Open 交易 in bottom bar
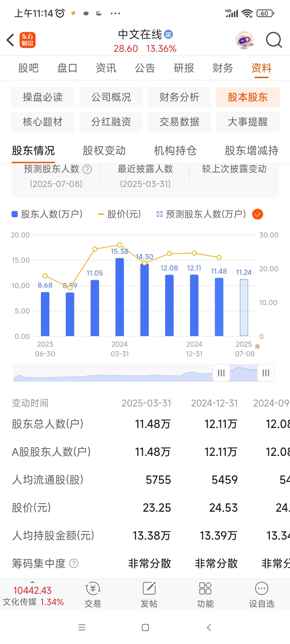Screen dimensions: 290x644 point(93,595)
